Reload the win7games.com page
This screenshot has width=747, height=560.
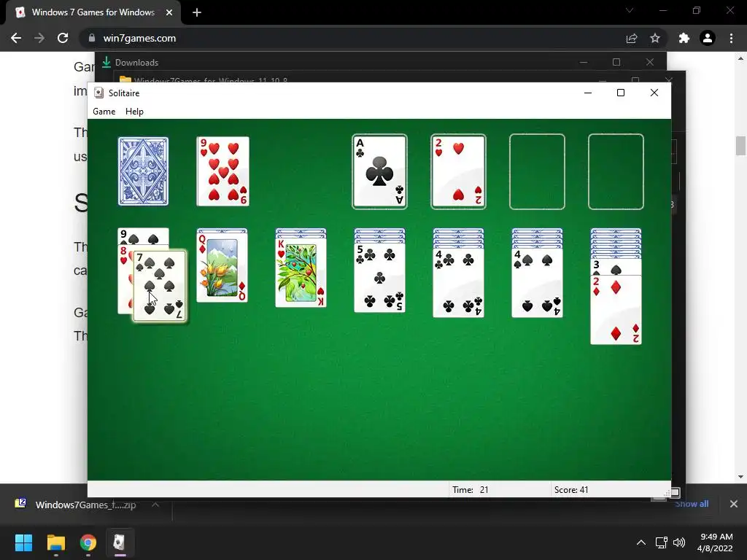(63, 38)
